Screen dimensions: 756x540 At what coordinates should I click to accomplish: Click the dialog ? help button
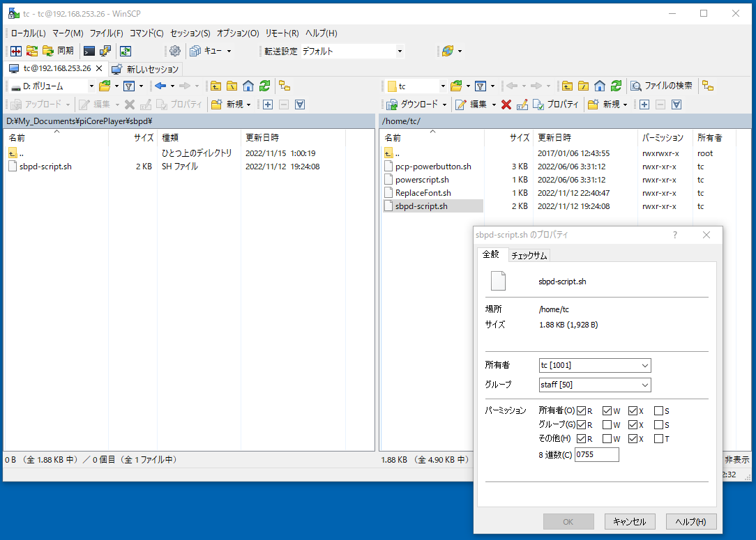[675, 235]
